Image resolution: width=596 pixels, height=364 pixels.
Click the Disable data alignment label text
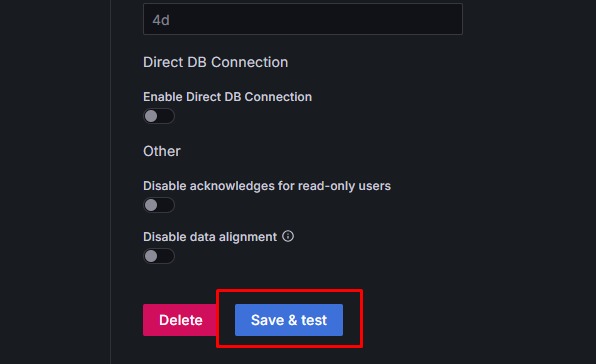click(x=210, y=237)
